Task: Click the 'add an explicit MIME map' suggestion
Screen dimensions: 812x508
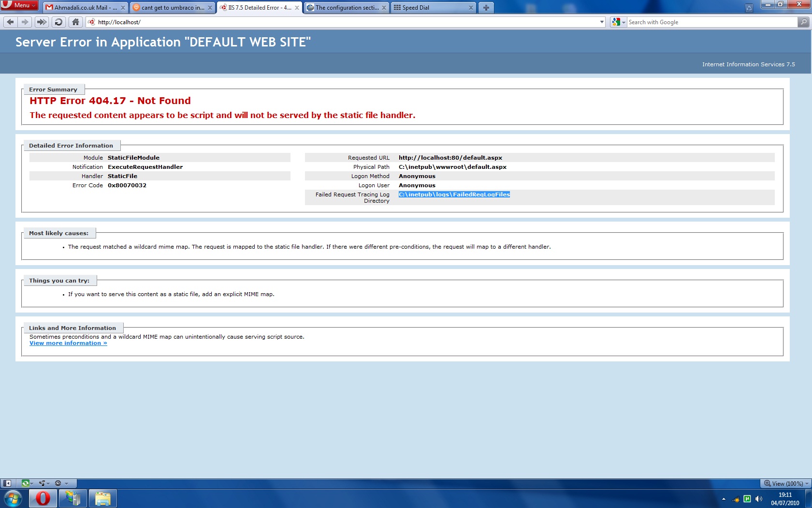Action: pyautogui.click(x=171, y=294)
